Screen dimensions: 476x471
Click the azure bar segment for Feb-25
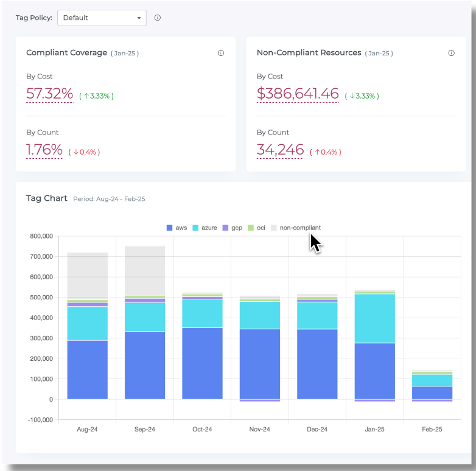pos(432,380)
